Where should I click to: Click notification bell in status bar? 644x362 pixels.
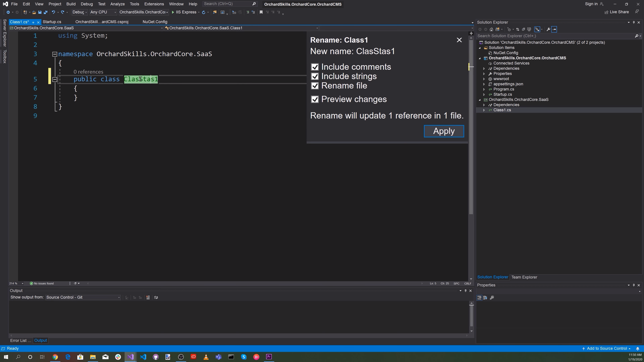click(638, 349)
